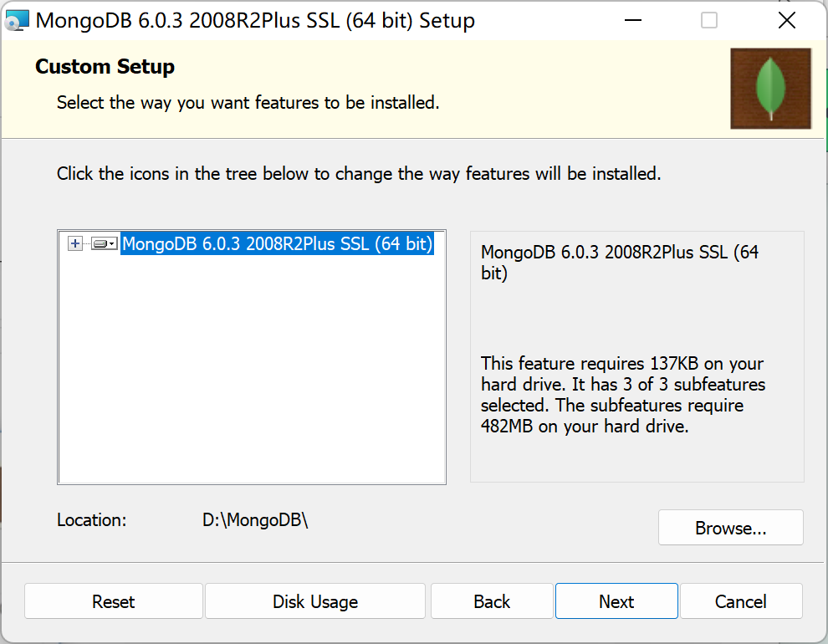Click the Custom Setup heading
828x644 pixels.
pos(105,67)
